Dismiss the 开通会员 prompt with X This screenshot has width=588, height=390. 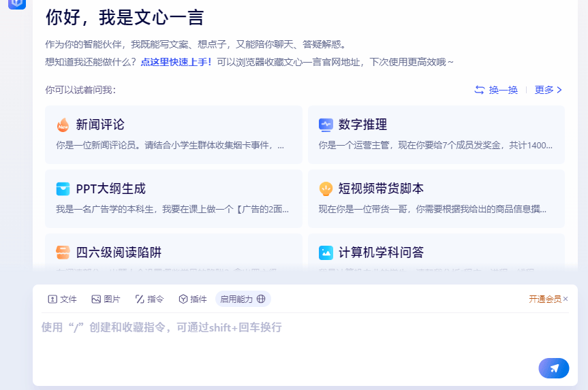click(566, 299)
